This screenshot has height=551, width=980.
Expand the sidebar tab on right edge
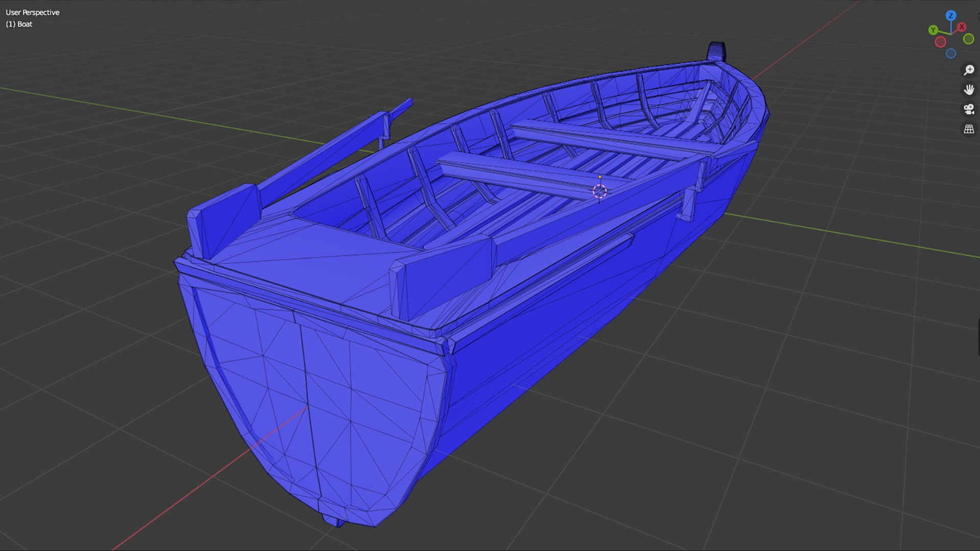pos(978,337)
